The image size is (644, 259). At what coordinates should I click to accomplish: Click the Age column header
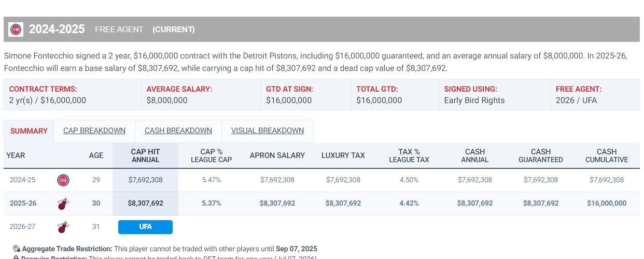[96, 155]
